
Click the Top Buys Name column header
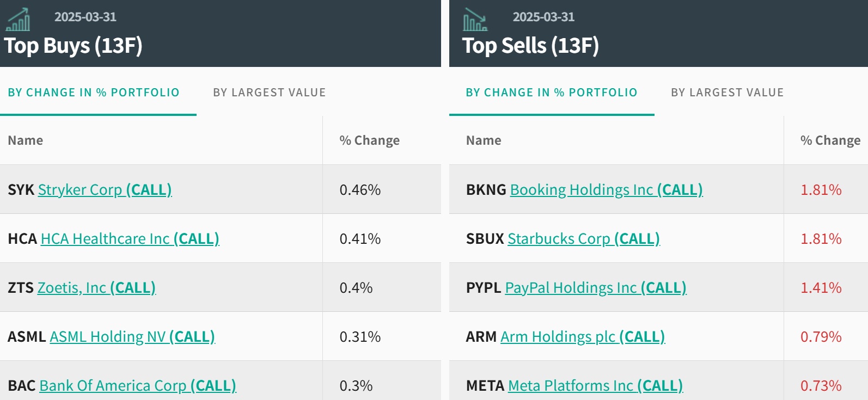click(x=26, y=140)
